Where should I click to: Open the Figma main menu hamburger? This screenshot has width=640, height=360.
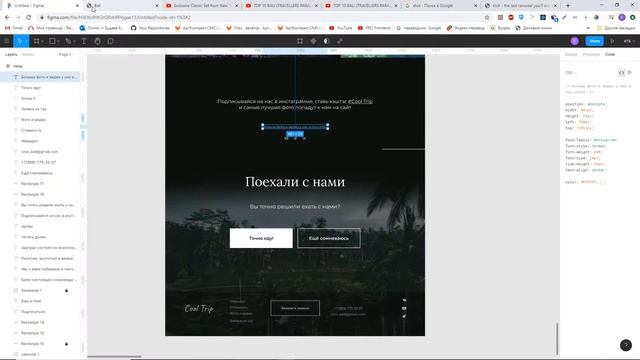[x=7, y=41]
